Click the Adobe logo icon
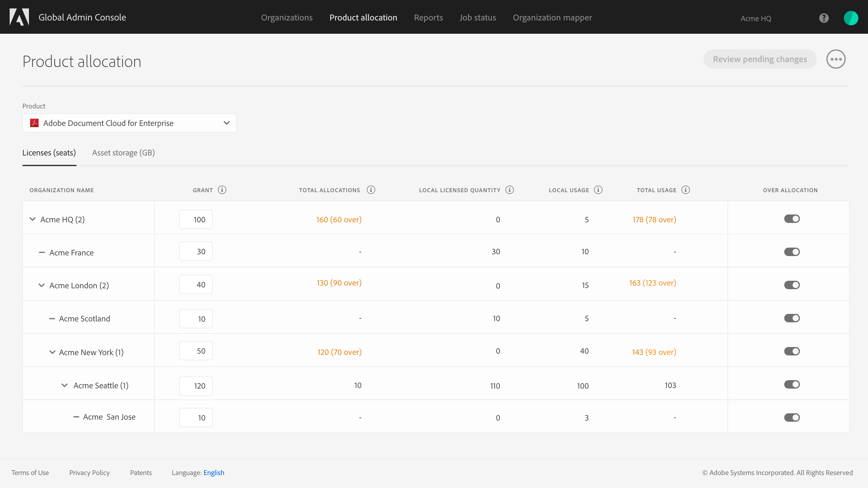This screenshot has width=868, height=488. pos(19,17)
